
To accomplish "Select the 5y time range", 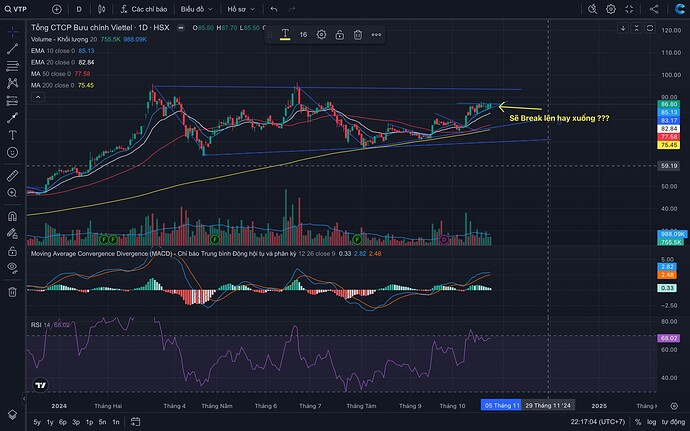I will pos(37,422).
